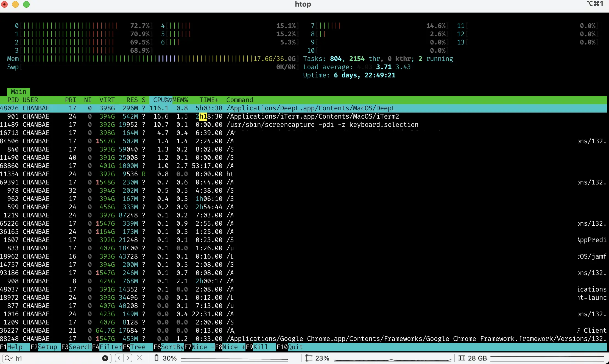609x364 pixels.
Task: Close the iTerm find bar
Action: 139,358
